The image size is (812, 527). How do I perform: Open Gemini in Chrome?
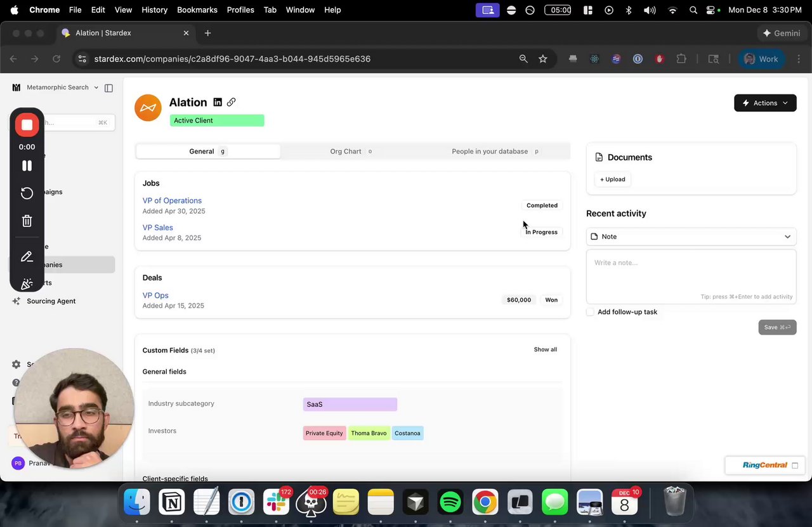click(781, 33)
